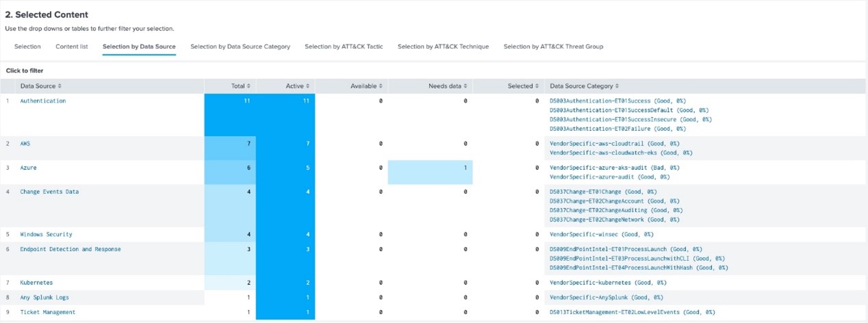This screenshot has height=323, width=868.
Task: Open Selection by ATT&CK Threat Group tab
Action: click(x=553, y=47)
